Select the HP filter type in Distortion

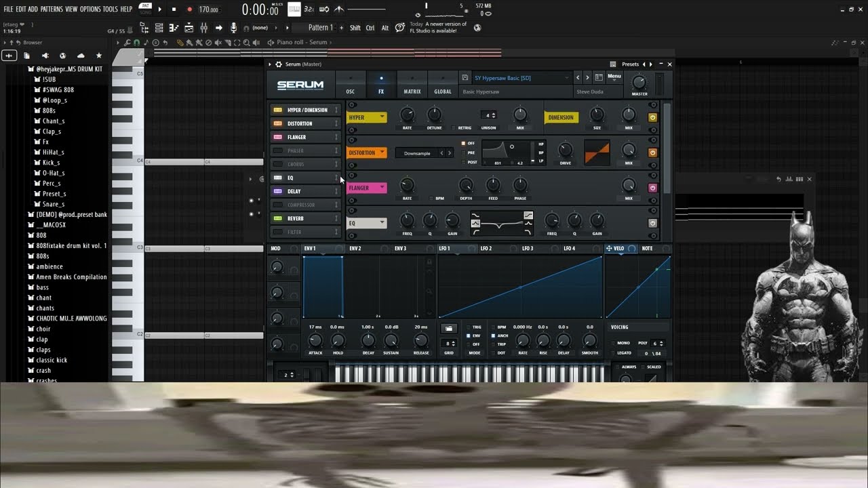(541, 144)
